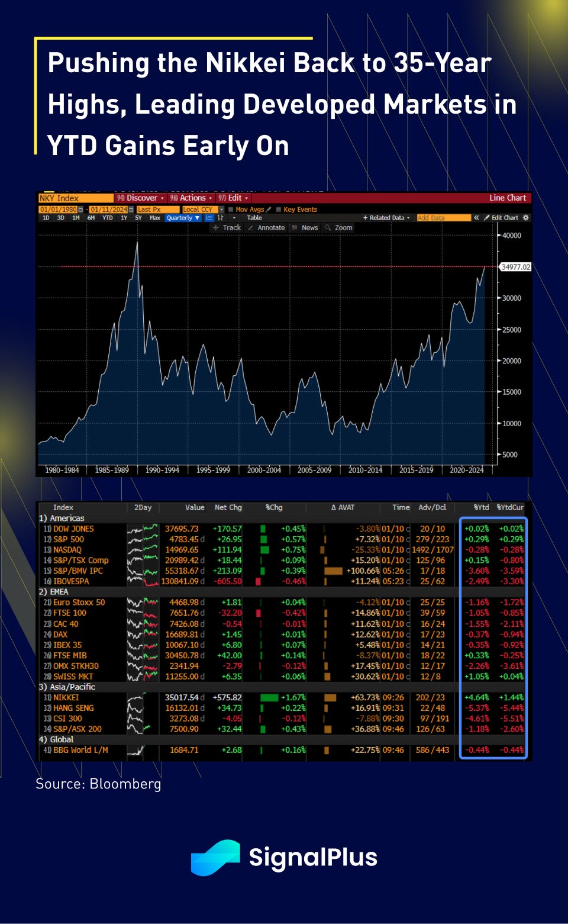Toggle the Key Events checkbox
Screen dimensions: 568x924
point(279,210)
